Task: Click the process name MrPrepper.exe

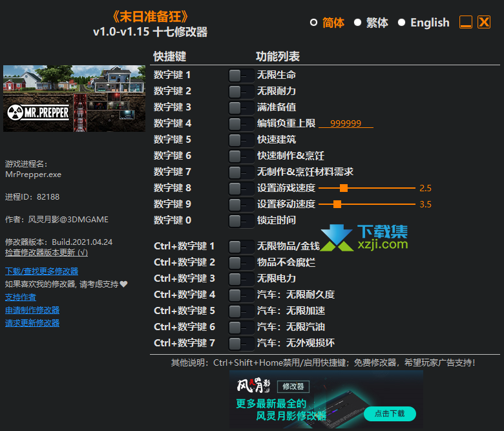Action: coord(34,174)
